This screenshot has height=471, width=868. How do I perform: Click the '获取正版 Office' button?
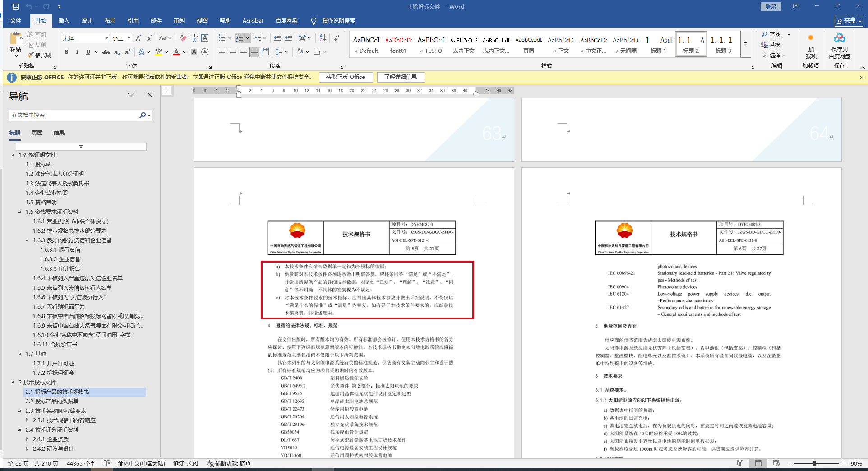[x=346, y=77]
